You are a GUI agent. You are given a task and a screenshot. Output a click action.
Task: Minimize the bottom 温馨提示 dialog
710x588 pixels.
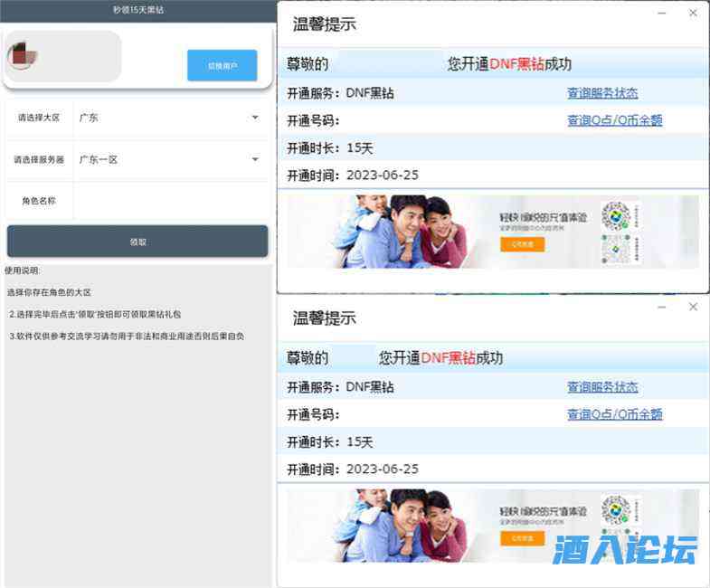(x=661, y=307)
